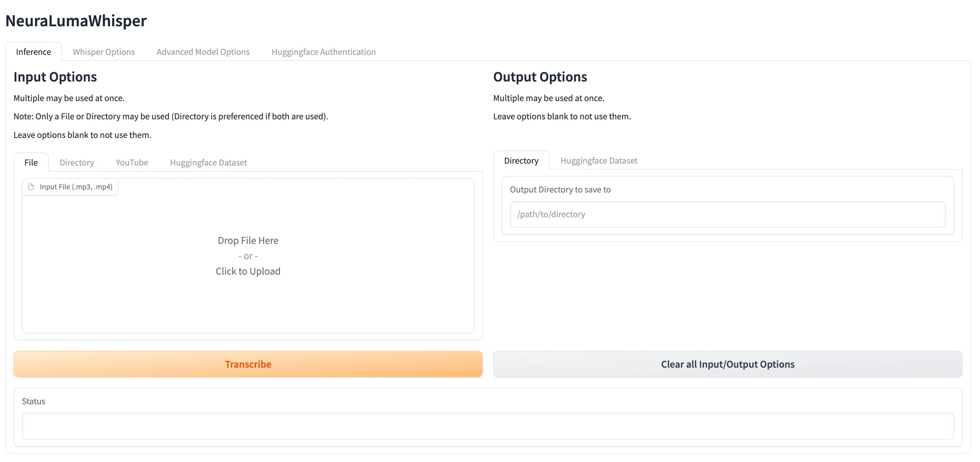The width and height of the screenshot is (980, 462).
Task: Focus the Output Directory path field
Action: point(727,214)
